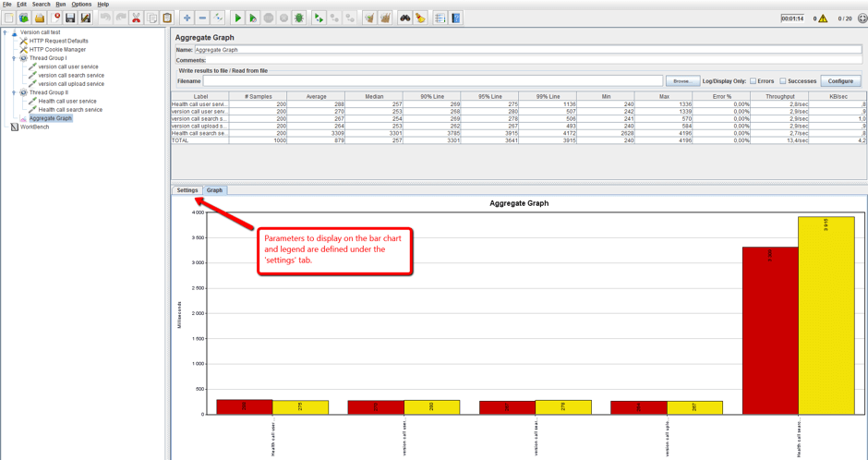
Task: Click Remote Start All icon
Action: point(319,18)
